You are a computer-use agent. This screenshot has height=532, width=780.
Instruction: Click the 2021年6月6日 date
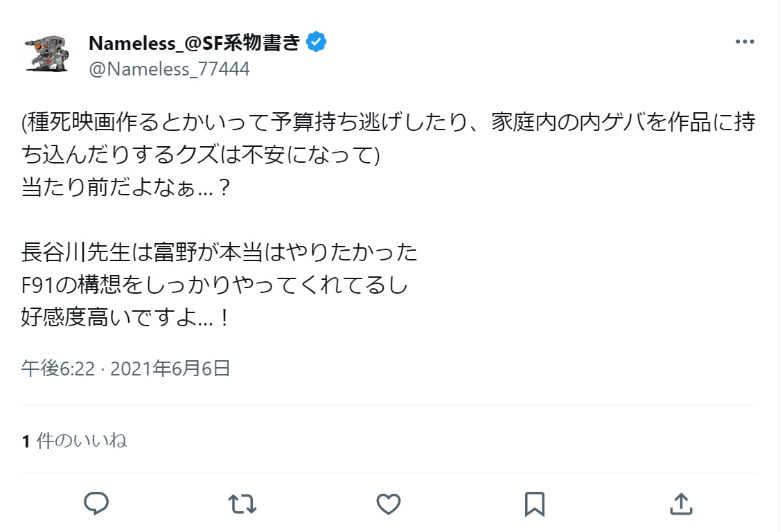coord(170,369)
